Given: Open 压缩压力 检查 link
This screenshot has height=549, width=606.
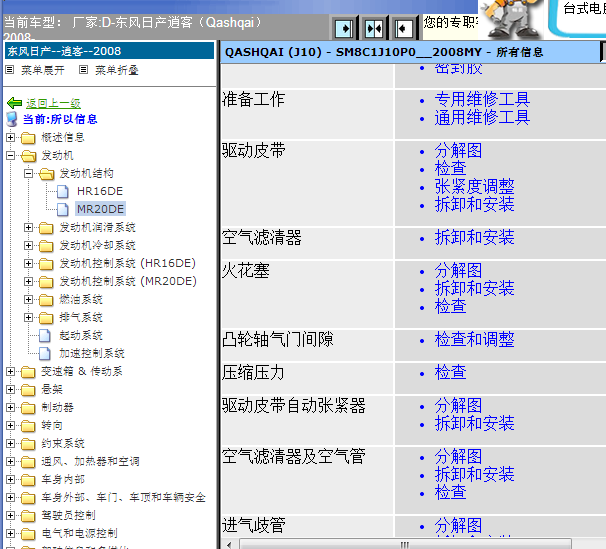Looking at the screenshot, I should [x=450, y=372].
